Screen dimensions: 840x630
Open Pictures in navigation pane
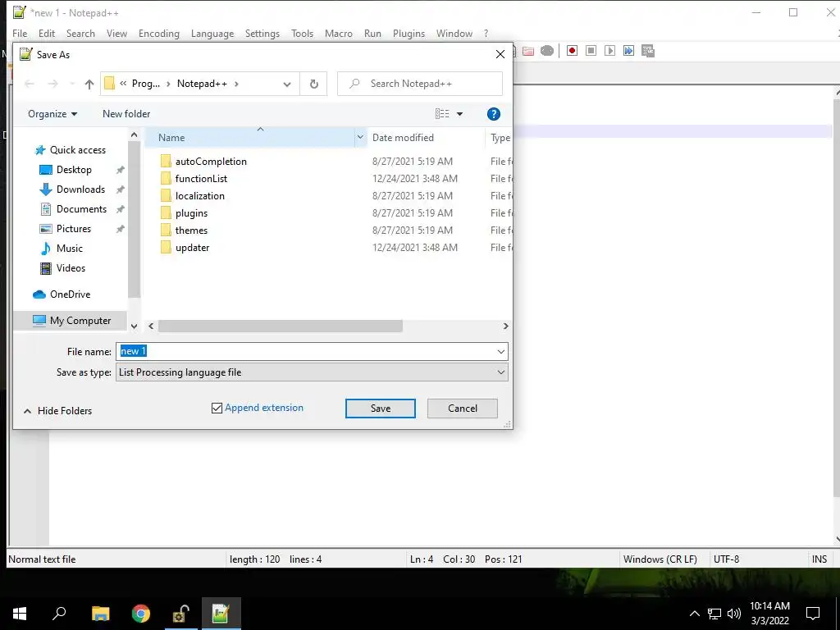[x=73, y=229]
